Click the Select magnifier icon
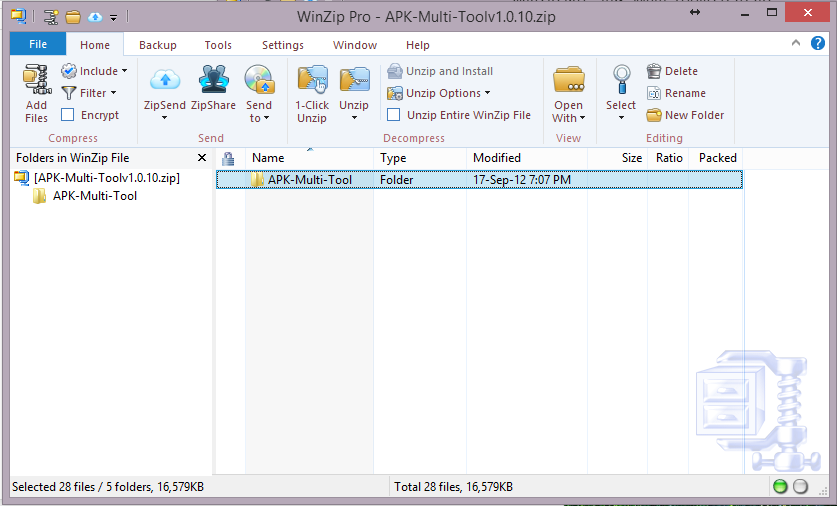This screenshot has width=837, height=506. click(x=621, y=80)
